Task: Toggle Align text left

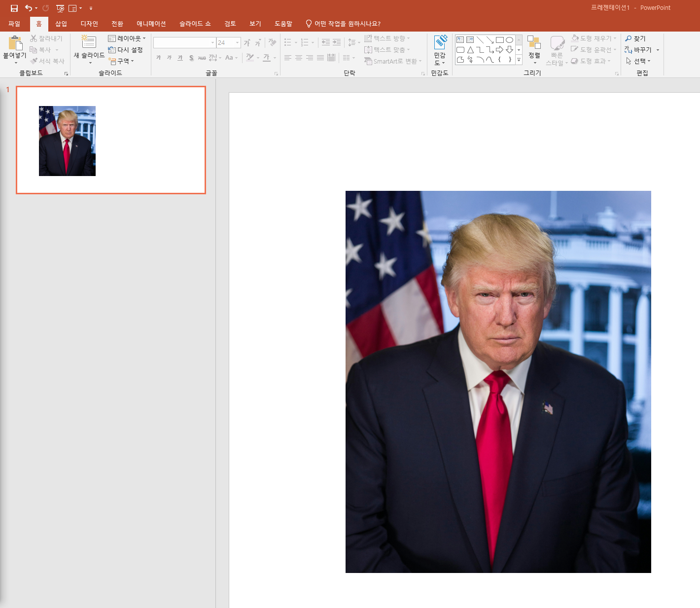Action: click(288, 58)
